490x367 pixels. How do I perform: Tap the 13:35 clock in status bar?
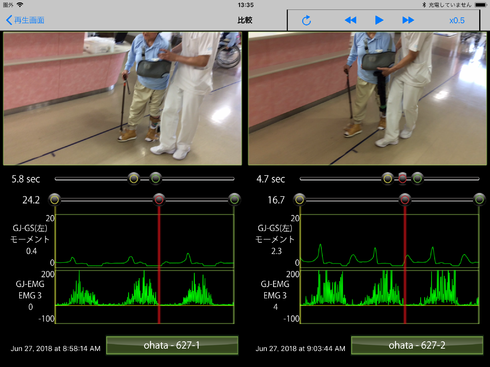point(246,5)
